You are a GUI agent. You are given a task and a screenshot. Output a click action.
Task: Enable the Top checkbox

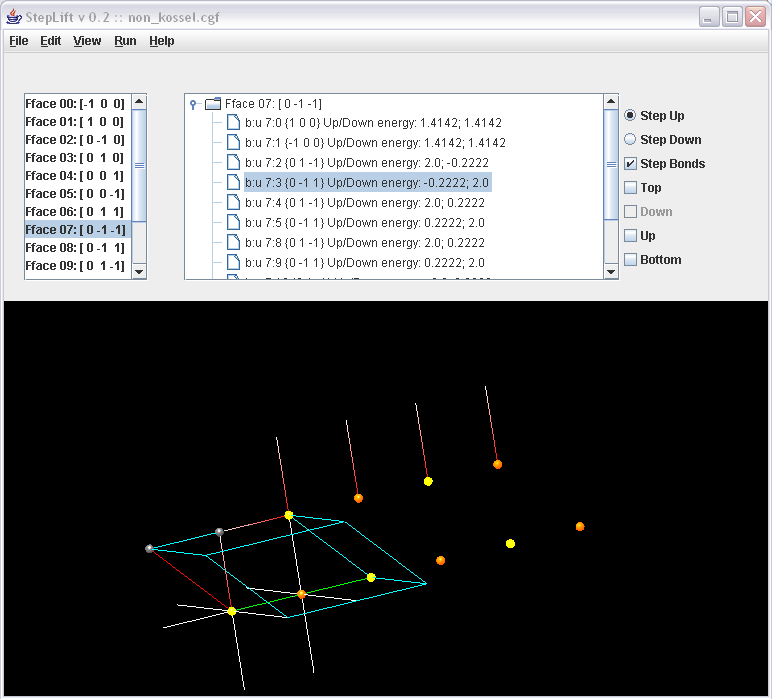coord(630,188)
